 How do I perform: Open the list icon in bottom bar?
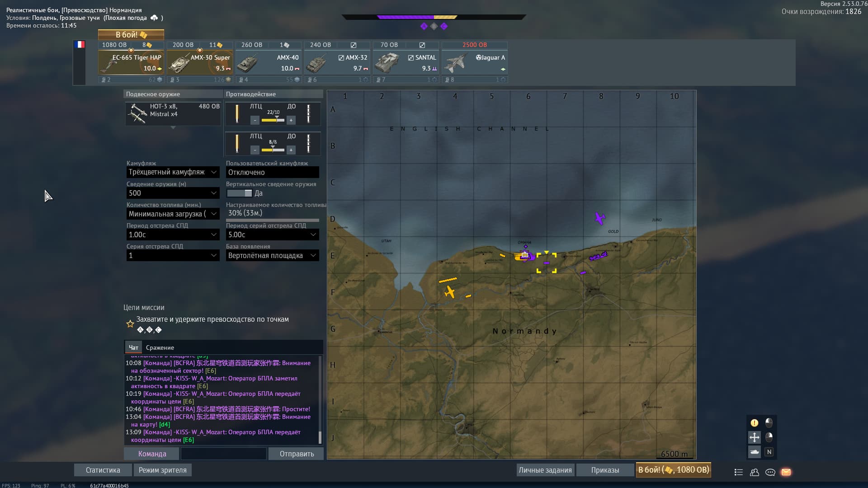click(x=738, y=472)
